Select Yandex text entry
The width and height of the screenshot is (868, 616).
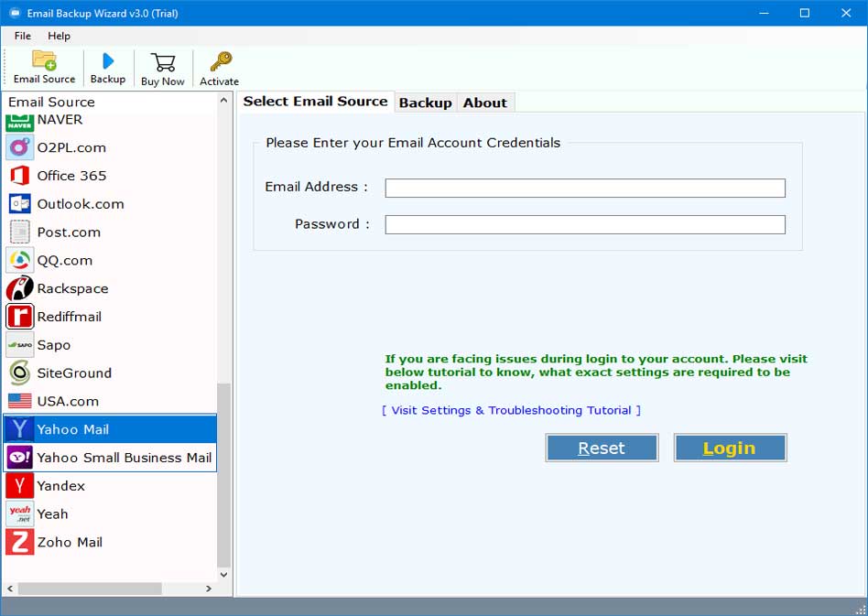pyautogui.click(x=61, y=487)
